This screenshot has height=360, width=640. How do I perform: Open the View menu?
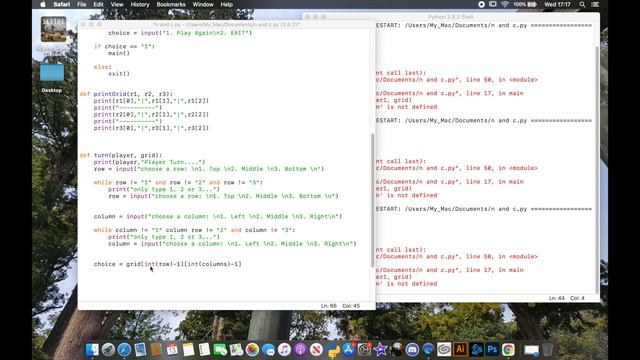click(117, 4)
